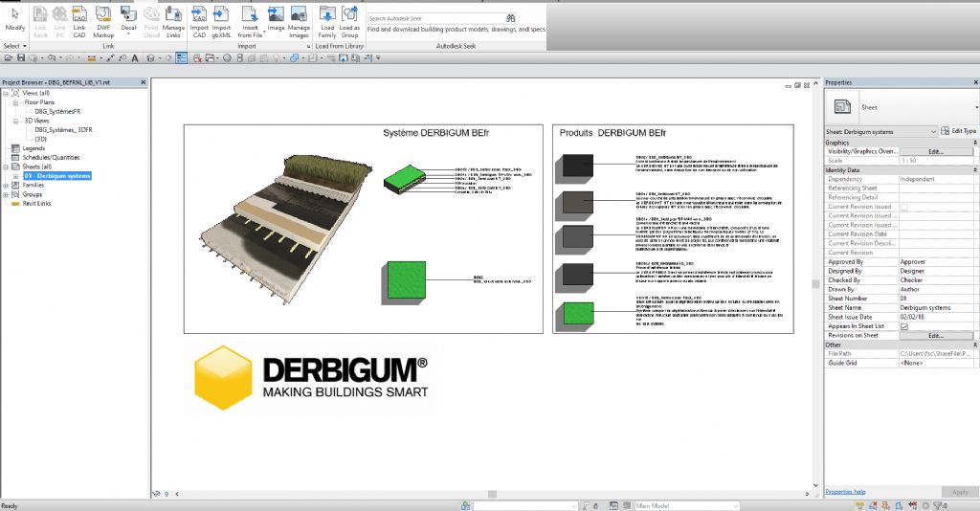Open the Select panel dropdown
This screenshot has height=511, width=980.
(x=14, y=45)
